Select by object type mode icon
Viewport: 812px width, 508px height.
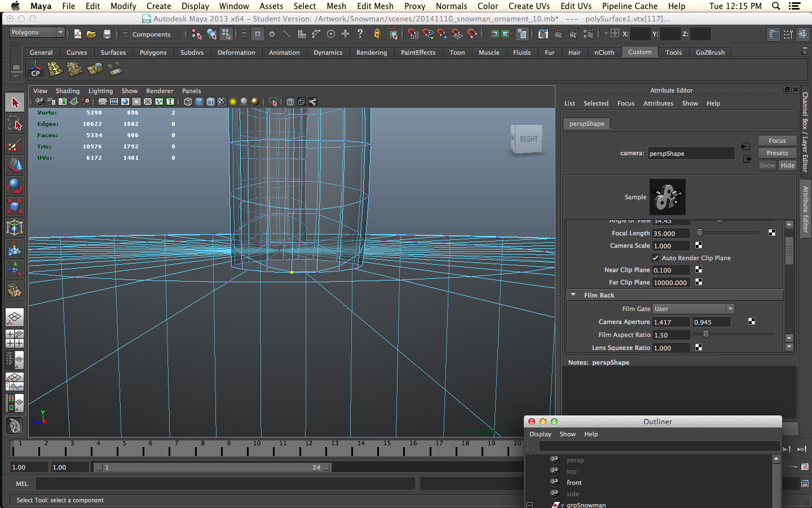211,34
